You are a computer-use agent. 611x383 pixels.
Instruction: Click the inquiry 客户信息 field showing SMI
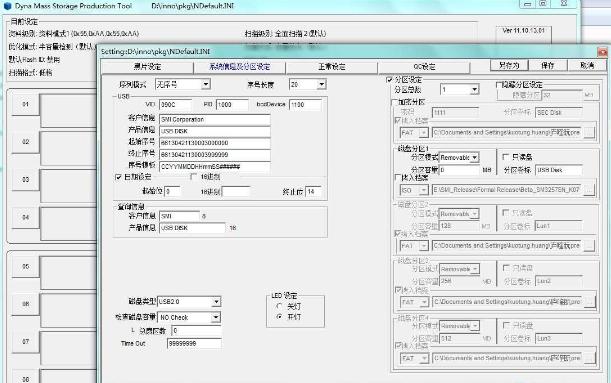(179, 216)
